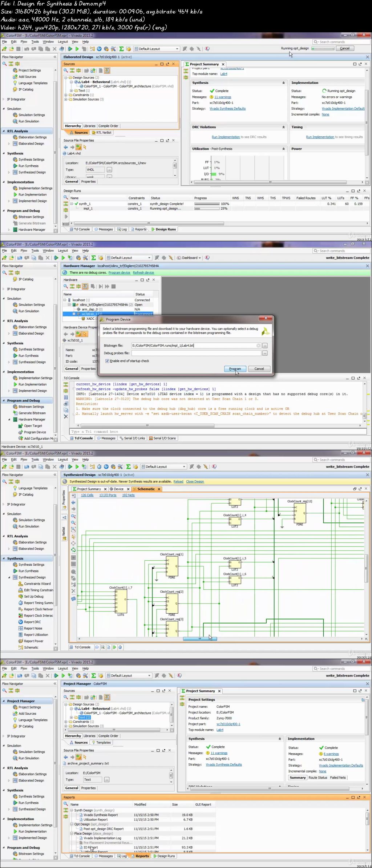Open Default Layout dropdown in Elaborated Design window
Image resolution: width=372 pixels, height=868 pixels.
pyautogui.click(x=157, y=49)
